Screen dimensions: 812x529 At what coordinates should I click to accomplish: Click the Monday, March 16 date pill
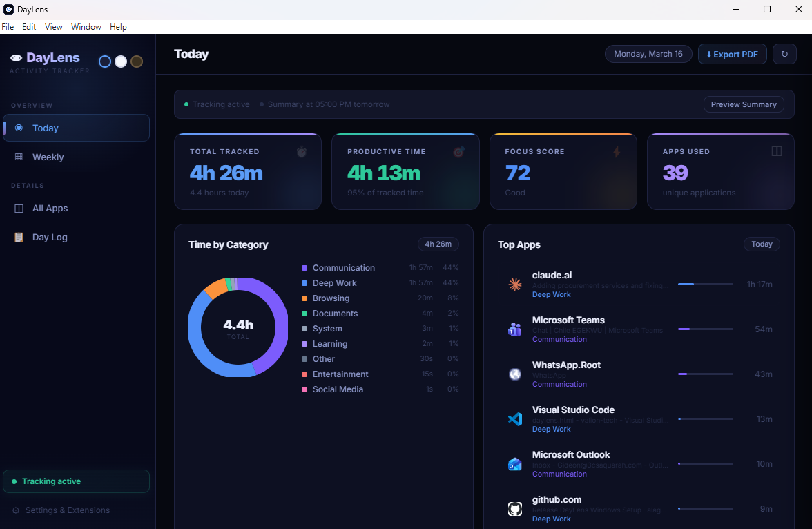point(648,54)
